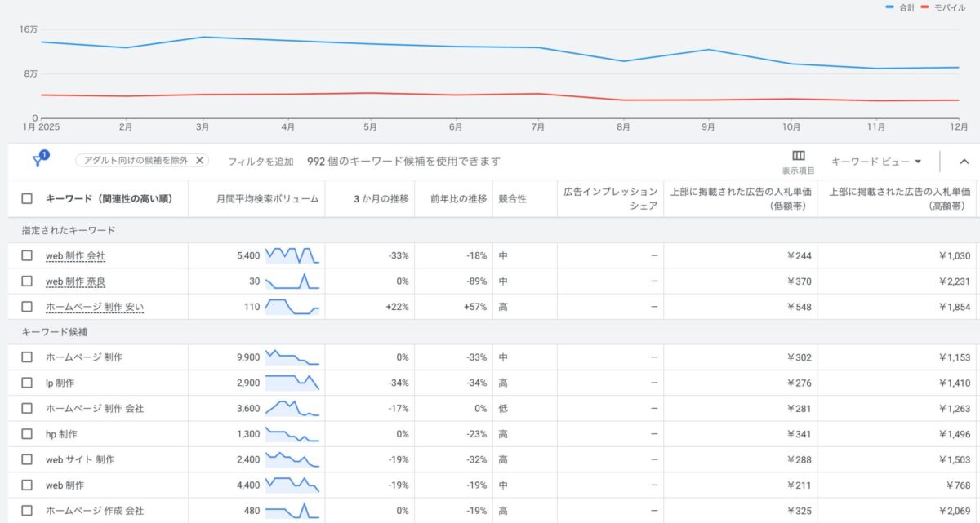
Task: Click the 合計 blue legend swatch
Action: [890, 7]
